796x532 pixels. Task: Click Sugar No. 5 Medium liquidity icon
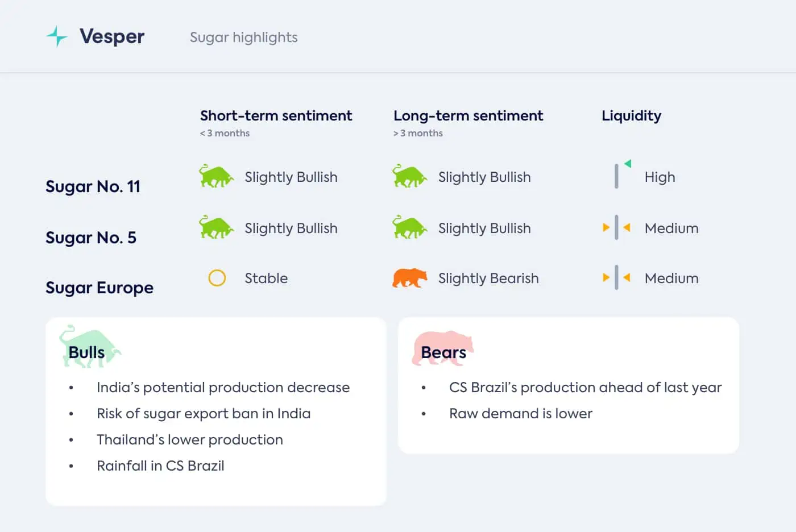[616, 228]
